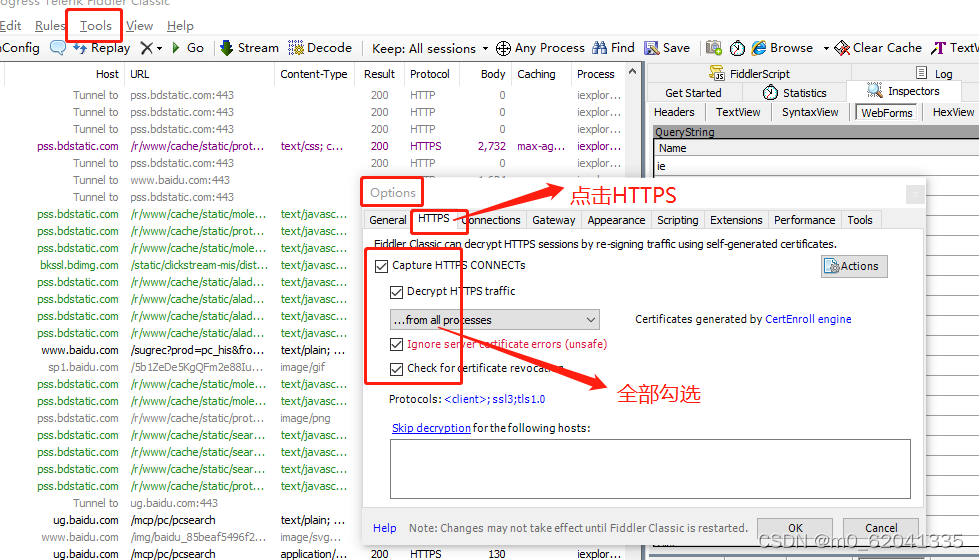The width and height of the screenshot is (979, 560).
Task: Select the www.baidu.com /sugrec session row
Action: pyautogui.click(x=181, y=350)
